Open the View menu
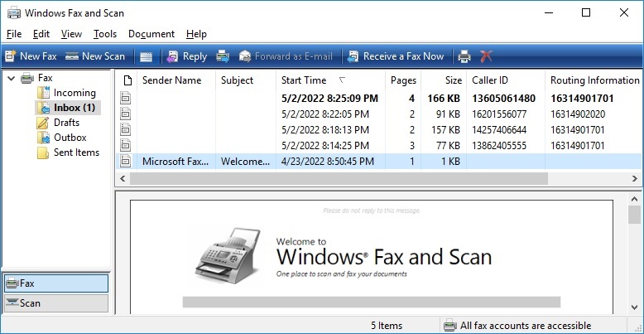The image size is (644, 334). pyautogui.click(x=71, y=34)
